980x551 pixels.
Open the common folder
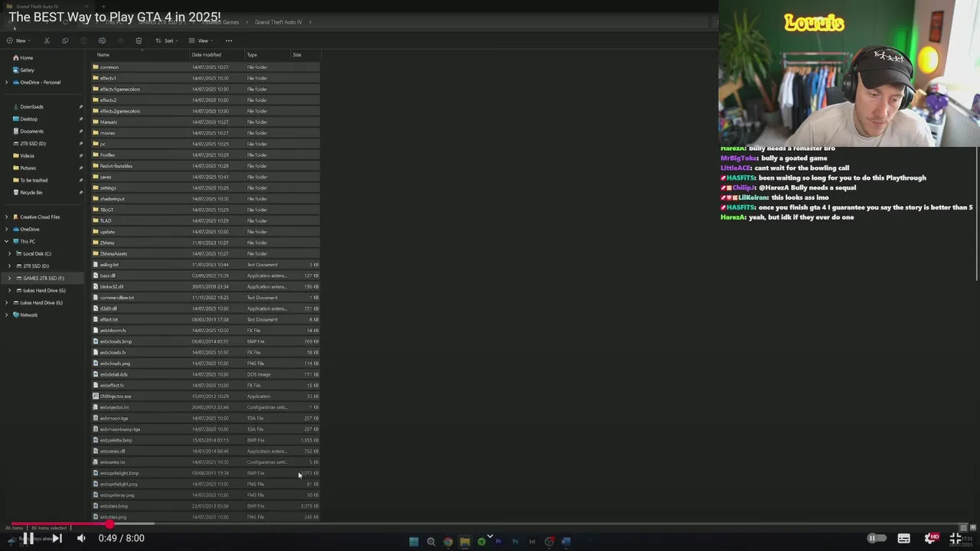[x=205, y=67]
